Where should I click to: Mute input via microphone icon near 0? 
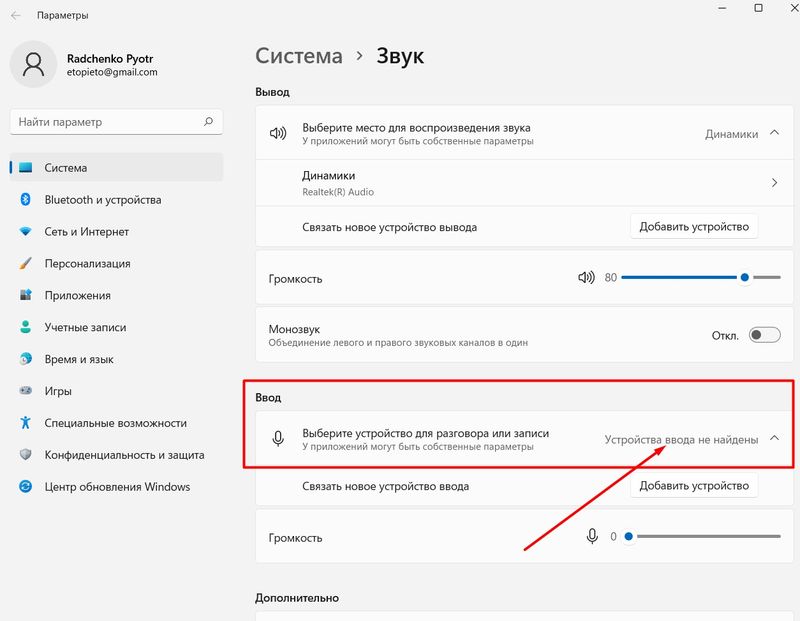[x=592, y=536]
